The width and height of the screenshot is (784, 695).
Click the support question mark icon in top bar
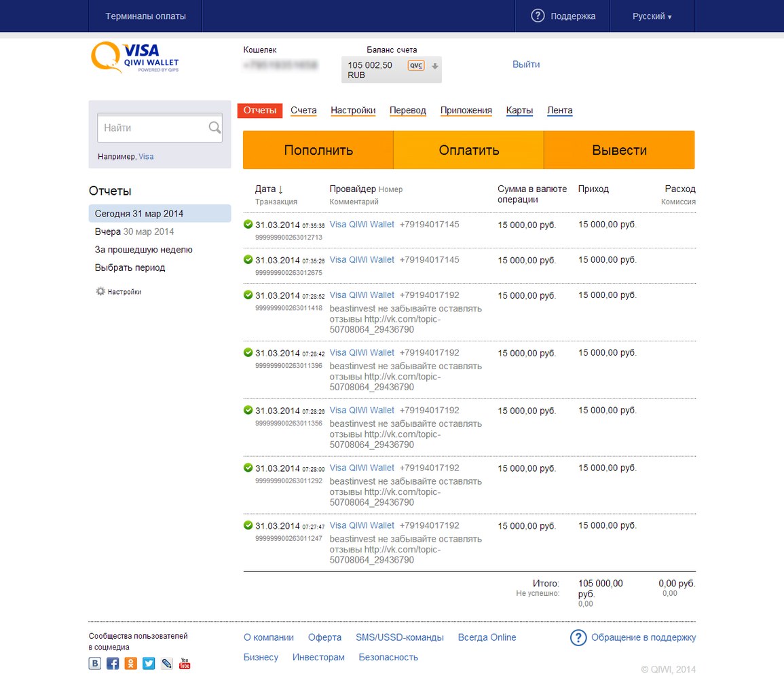(x=538, y=16)
